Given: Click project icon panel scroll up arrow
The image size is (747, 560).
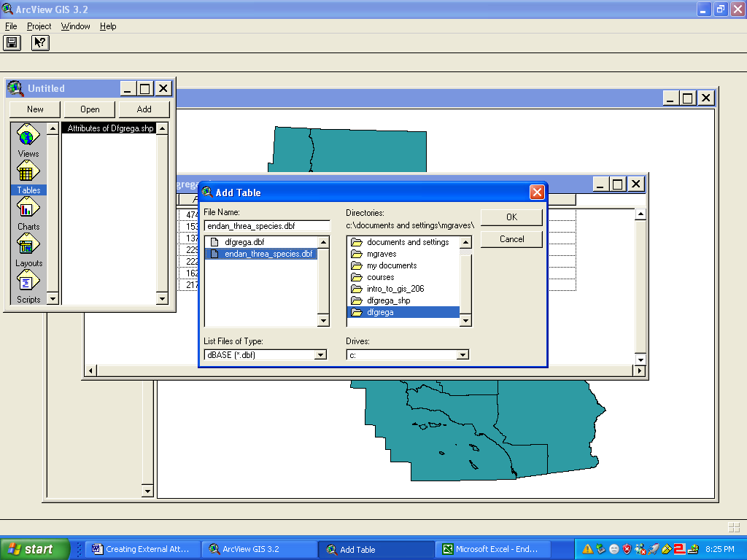Looking at the screenshot, I should [53, 128].
